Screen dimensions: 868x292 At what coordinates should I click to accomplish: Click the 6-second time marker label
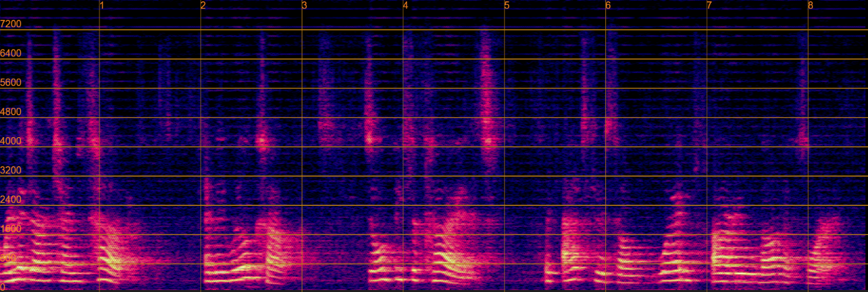point(608,6)
